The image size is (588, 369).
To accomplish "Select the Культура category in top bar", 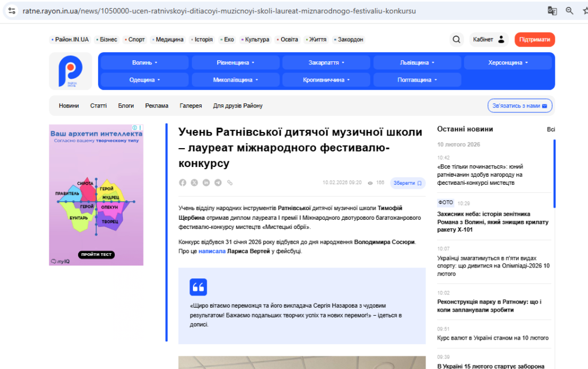I will tap(257, 40).
